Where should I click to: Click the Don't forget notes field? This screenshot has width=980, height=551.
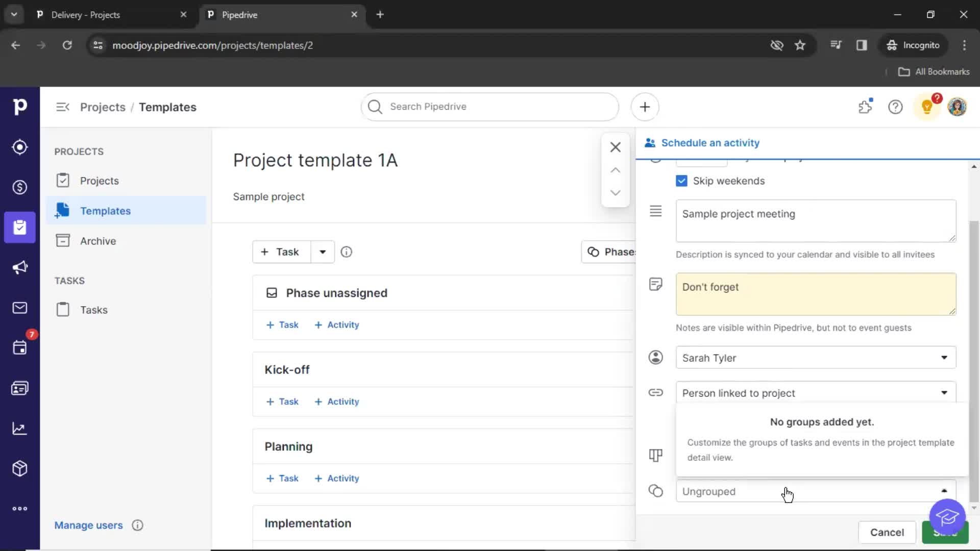click(815, 293)
